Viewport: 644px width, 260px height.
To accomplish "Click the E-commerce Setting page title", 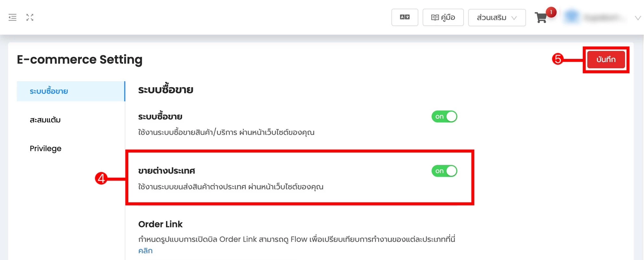I will (80, 59).
